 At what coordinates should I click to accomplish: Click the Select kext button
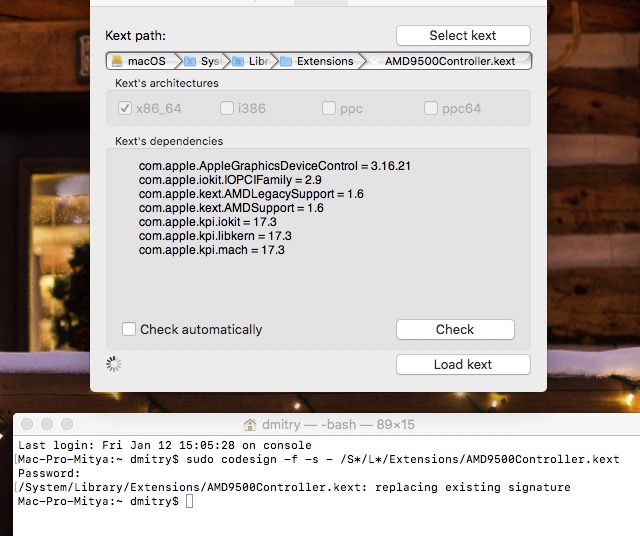pyautogui.click(x=463, y=36)
